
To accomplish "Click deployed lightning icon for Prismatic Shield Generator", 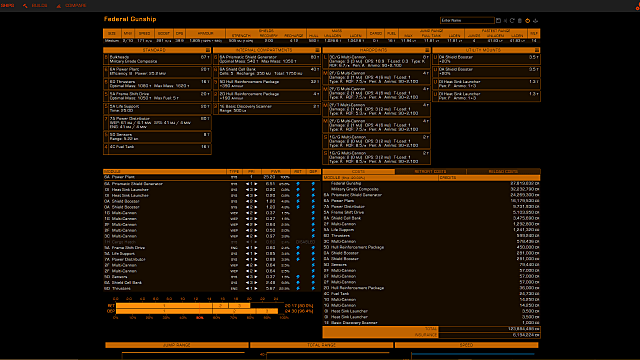I will coord(313,184).
